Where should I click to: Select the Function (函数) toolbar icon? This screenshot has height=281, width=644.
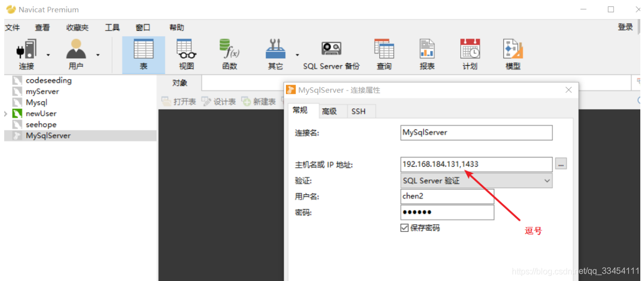tap(230, 55)
